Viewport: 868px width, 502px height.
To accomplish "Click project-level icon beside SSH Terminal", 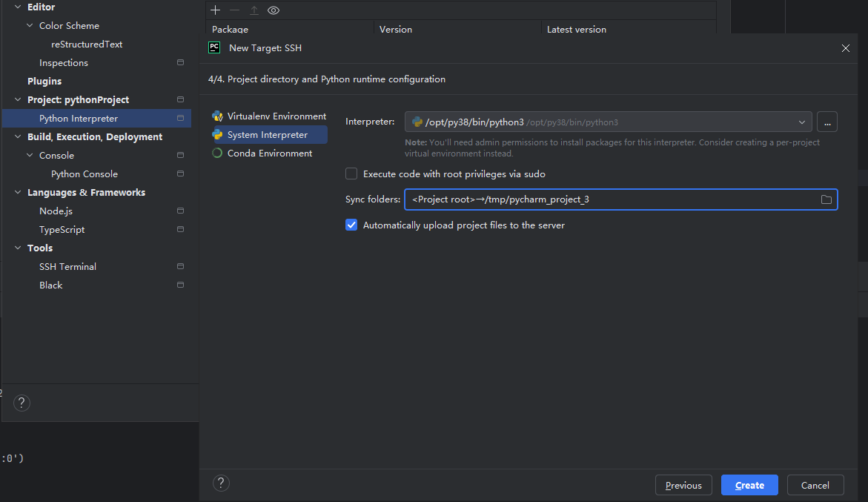I will (180, 267).
